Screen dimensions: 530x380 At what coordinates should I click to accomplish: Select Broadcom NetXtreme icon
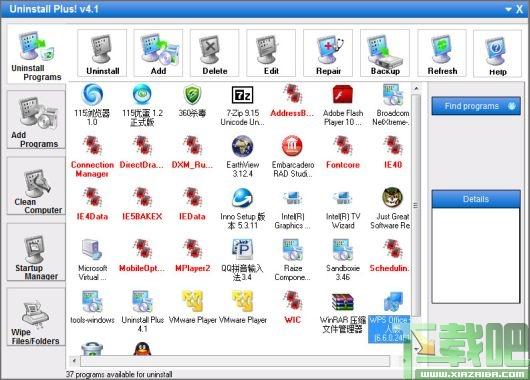(x=392, y=95)
